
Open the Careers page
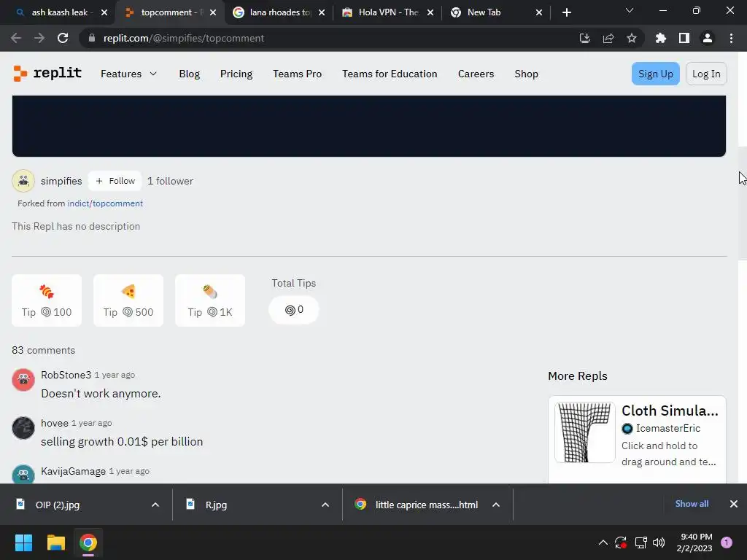click(476, 74)
